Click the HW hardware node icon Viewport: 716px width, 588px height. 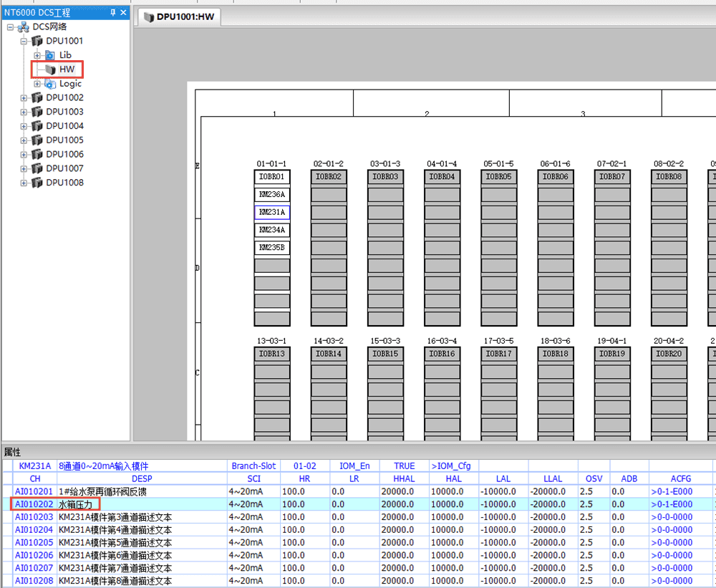pos(50,69)
